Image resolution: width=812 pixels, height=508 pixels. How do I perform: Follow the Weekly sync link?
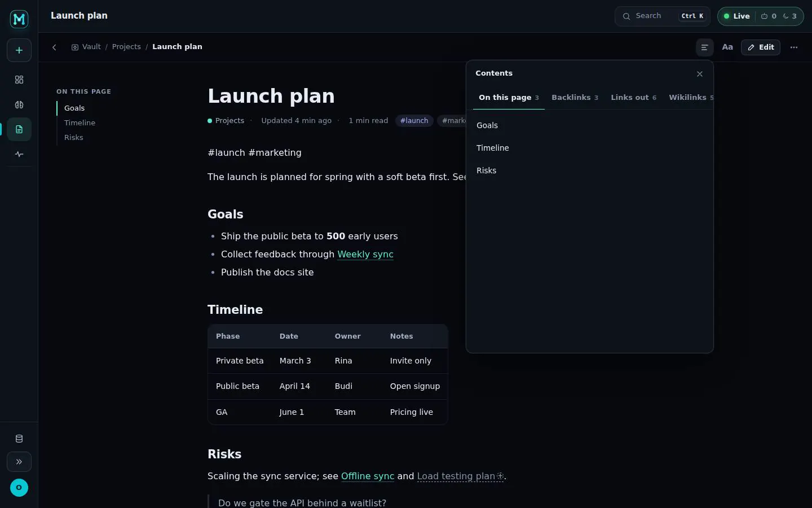365,255
